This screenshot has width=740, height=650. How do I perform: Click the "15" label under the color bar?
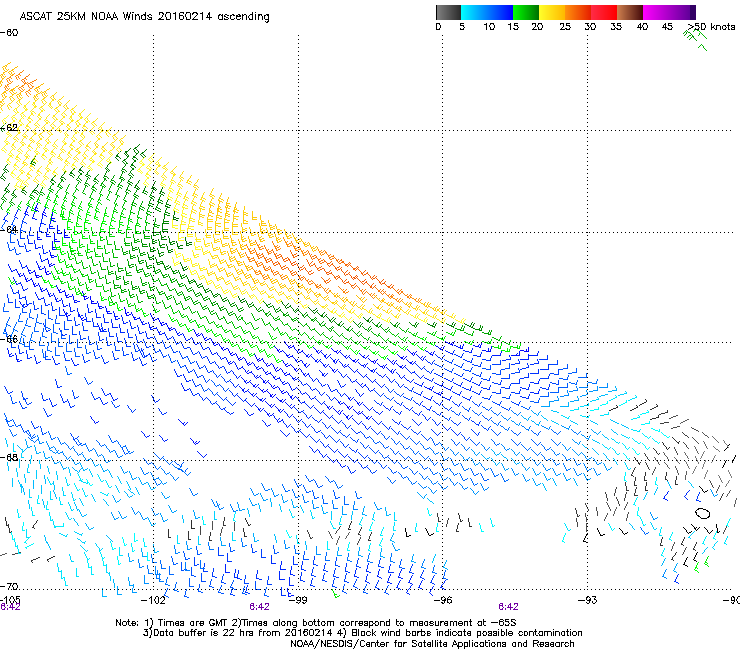tap(513, 27)
